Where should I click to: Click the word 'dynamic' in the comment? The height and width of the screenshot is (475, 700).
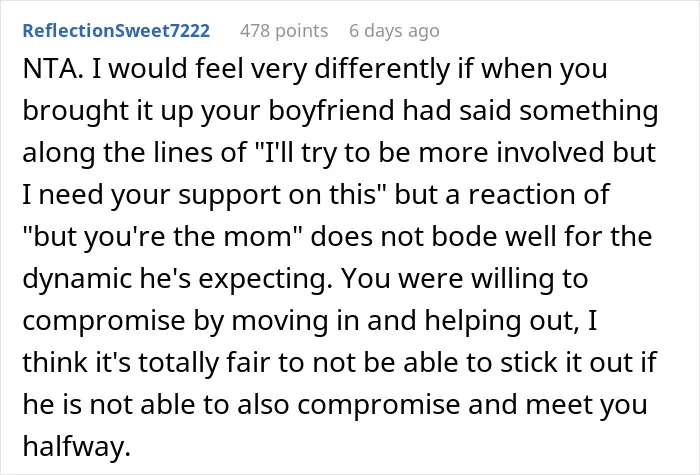click(77, 279)
